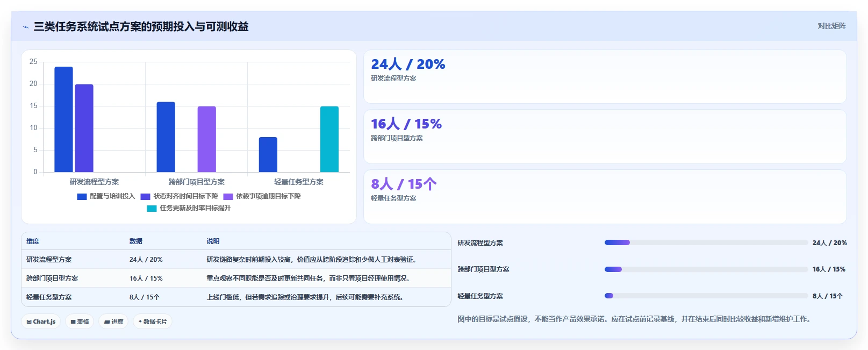Click the short blue bar for 轻量任务型方案

tap(268, 155)
